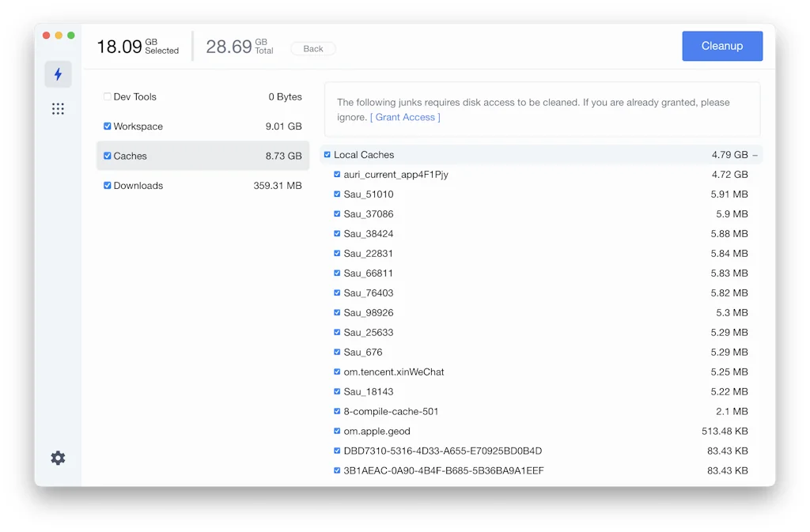Uncheck the om.tencent.xinWeChat cache item

point(337,372)
